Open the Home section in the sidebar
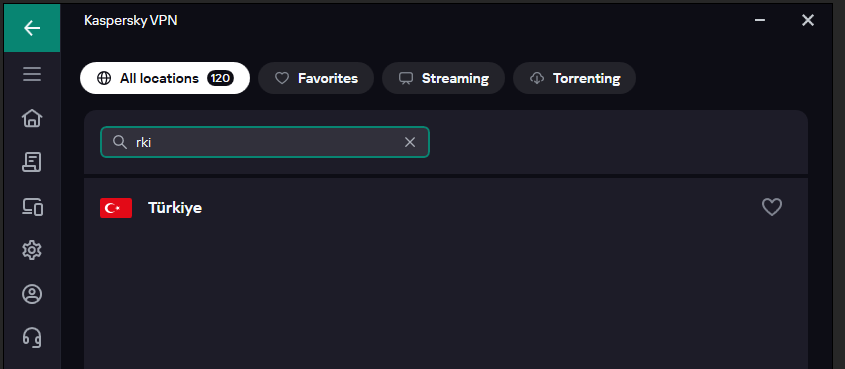845x369 pixels. 32,118
